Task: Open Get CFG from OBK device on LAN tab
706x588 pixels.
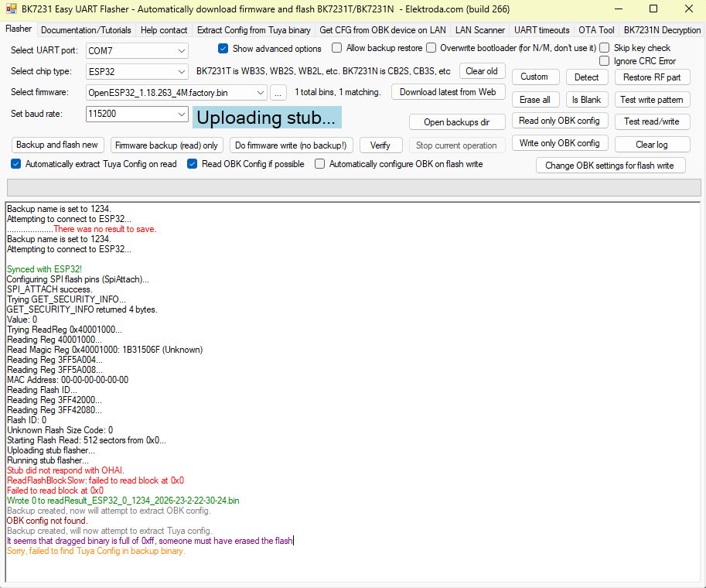Action: click(383, 29)
